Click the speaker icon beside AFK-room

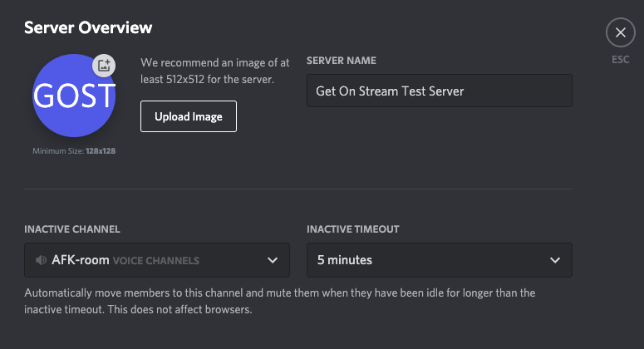pos(41,260)
